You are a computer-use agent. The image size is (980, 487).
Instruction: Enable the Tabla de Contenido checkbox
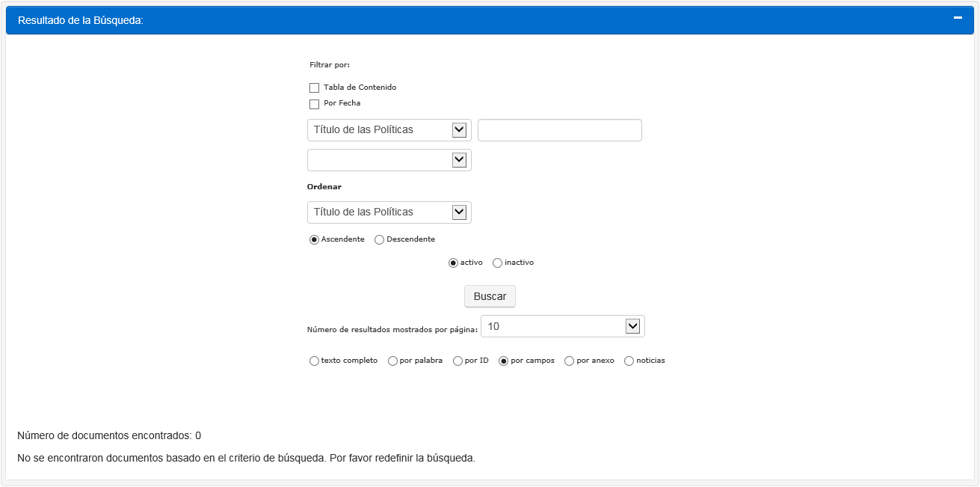click(x=314, y=88)
